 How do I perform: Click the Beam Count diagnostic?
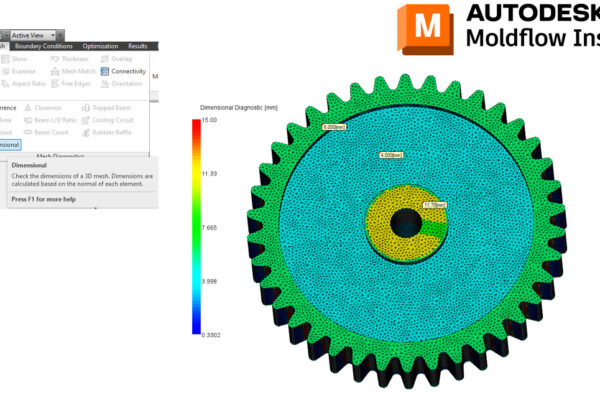click(46, 132)
